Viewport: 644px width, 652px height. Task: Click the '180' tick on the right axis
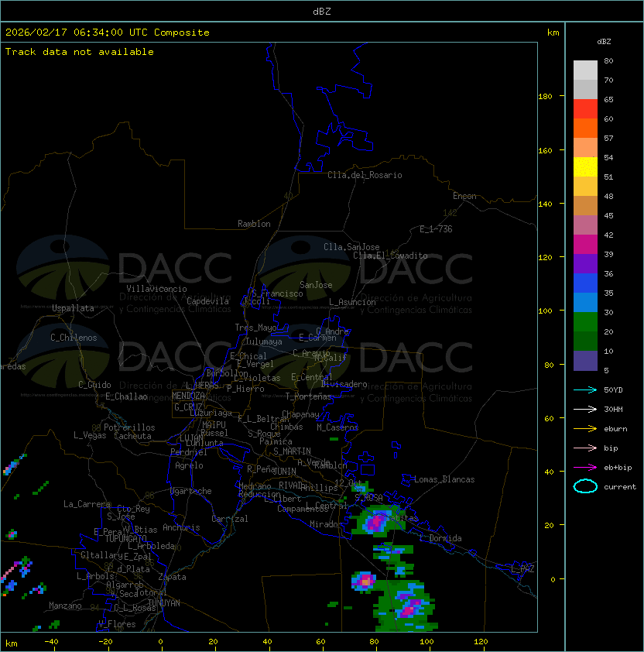(x=545, y=97)
